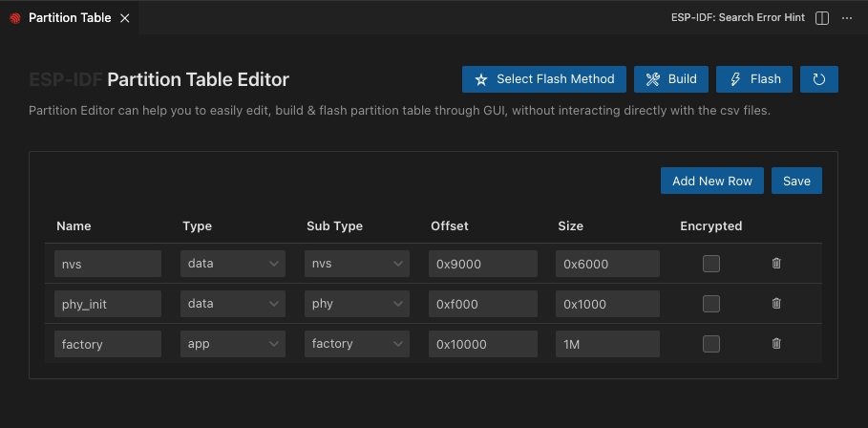Click ESP-IDF: Search Error Hint
Image resolution: width=868 pixels, height=428 pixels.
(x=738, y=18)
